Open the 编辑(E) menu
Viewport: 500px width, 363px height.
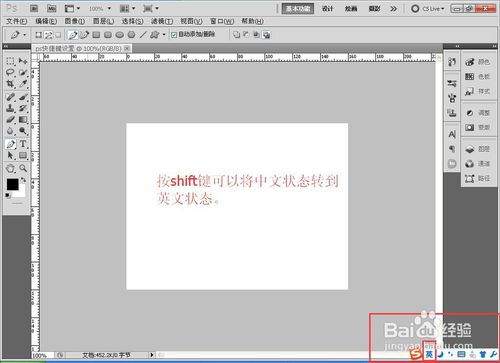[46, 21]
